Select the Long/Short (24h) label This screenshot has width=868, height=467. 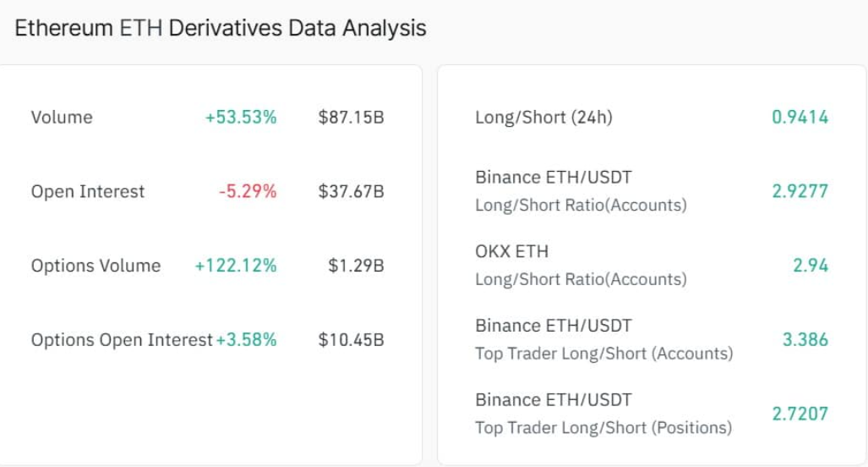click(543, 118)
